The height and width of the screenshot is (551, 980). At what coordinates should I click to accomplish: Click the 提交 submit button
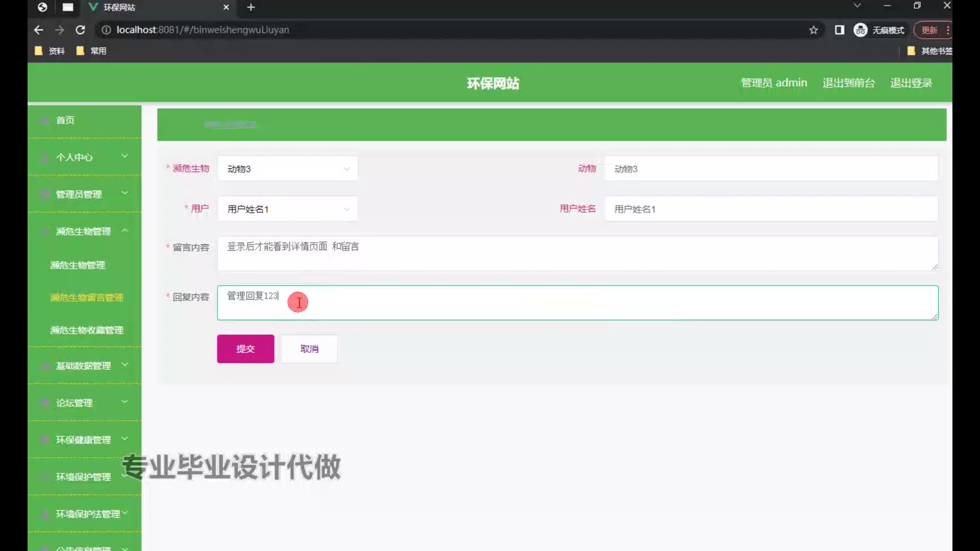click(246, 349)
